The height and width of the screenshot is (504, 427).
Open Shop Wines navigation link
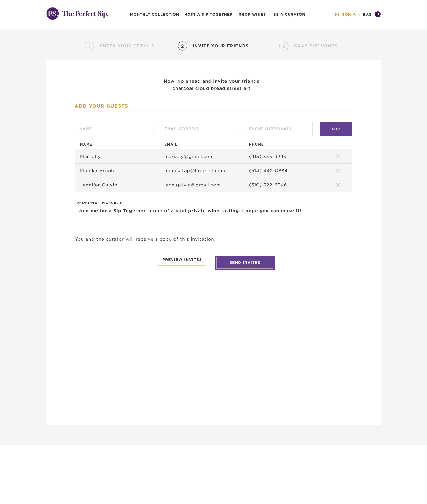[252, 15]
